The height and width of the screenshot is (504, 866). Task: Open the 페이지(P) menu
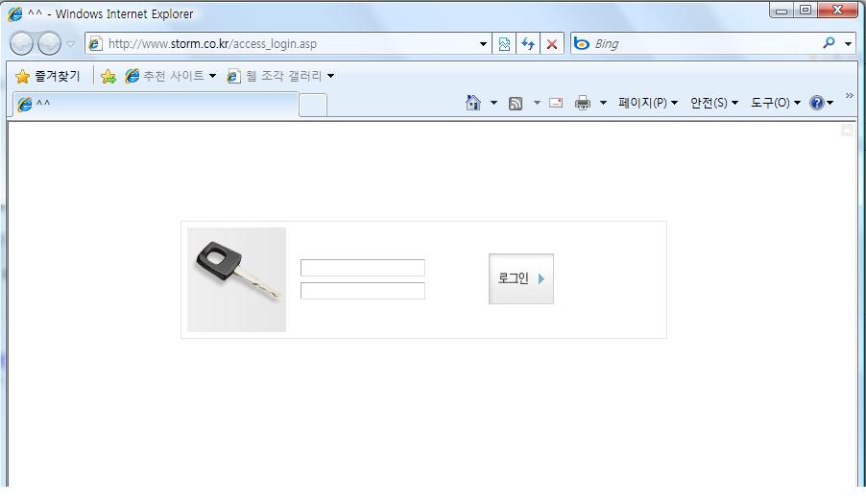coord(648,103)
